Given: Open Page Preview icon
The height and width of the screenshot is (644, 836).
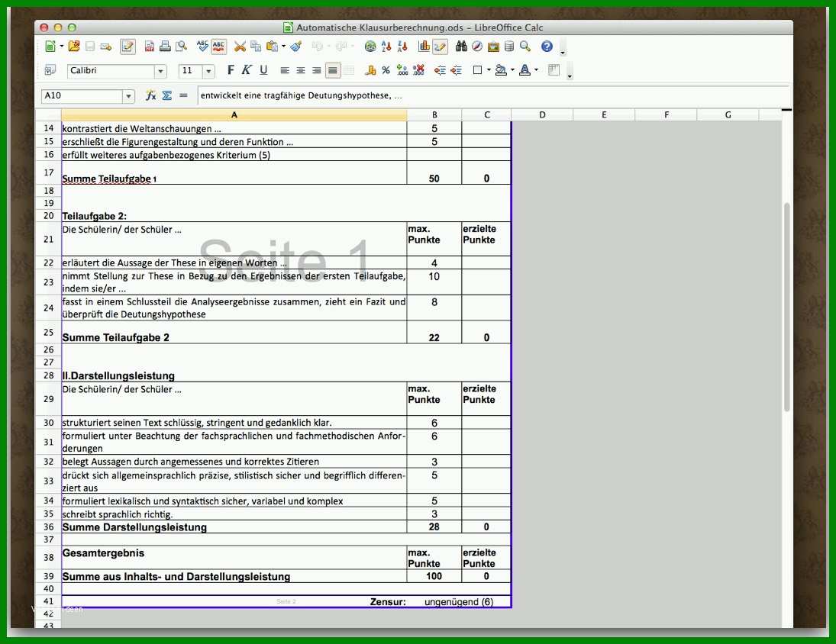Looking at the screenshot, I should point(181,47).
